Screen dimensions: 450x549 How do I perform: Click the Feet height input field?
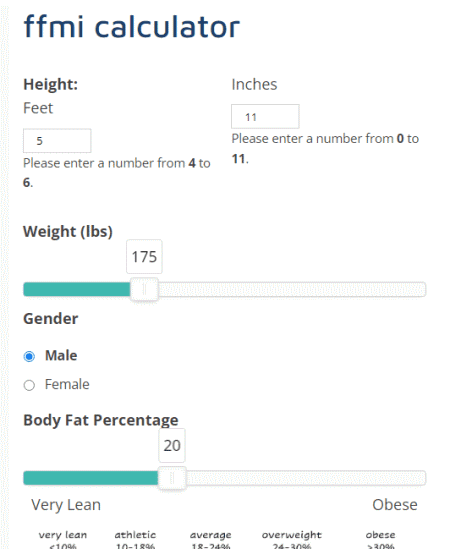(57, 141)
